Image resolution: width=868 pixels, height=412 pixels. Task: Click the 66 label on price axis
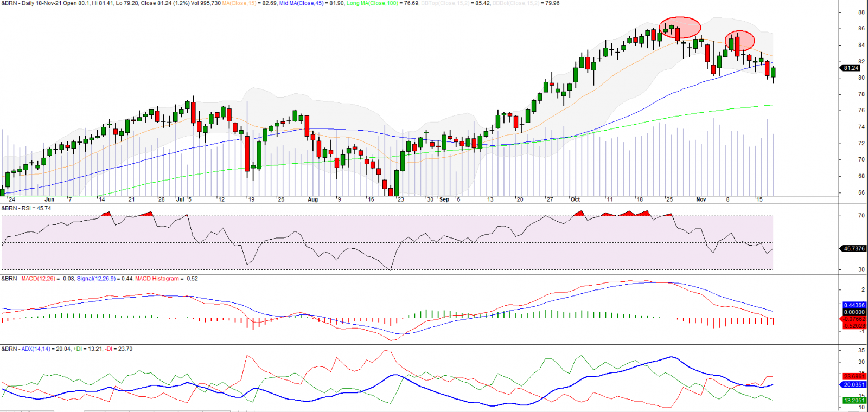tap(861, 192)
